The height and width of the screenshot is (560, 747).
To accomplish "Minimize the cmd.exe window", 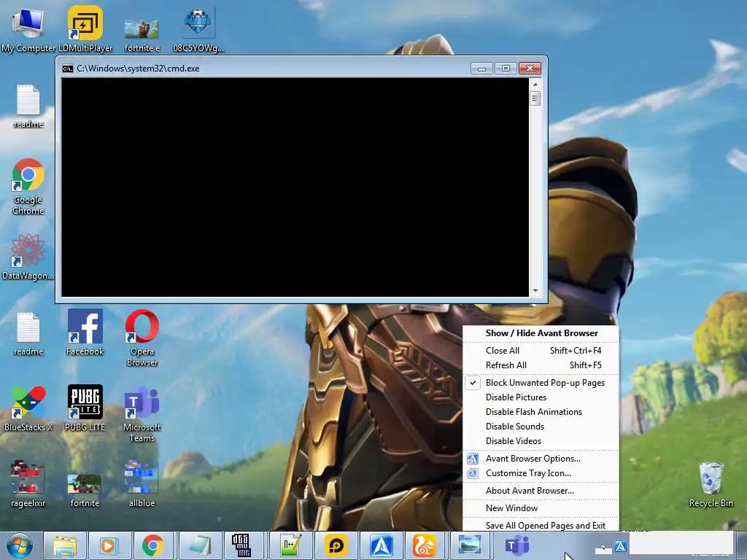I will click(481, 69).
